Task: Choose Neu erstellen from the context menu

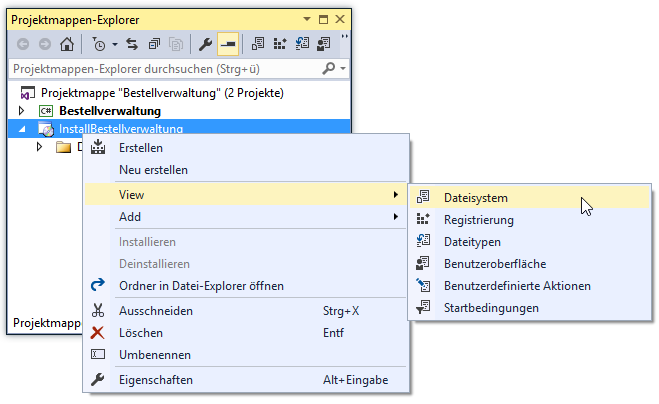Action: [x=246, y=170]
